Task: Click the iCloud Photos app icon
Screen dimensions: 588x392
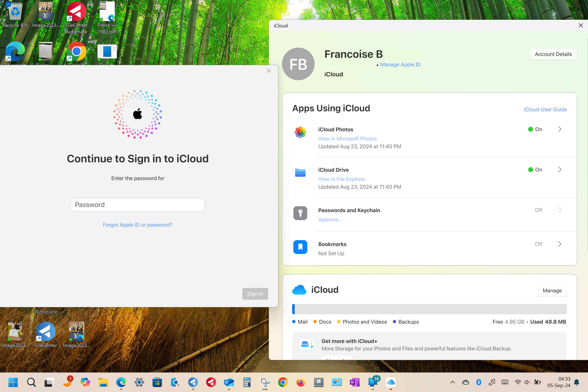Action: click(300, 132)
